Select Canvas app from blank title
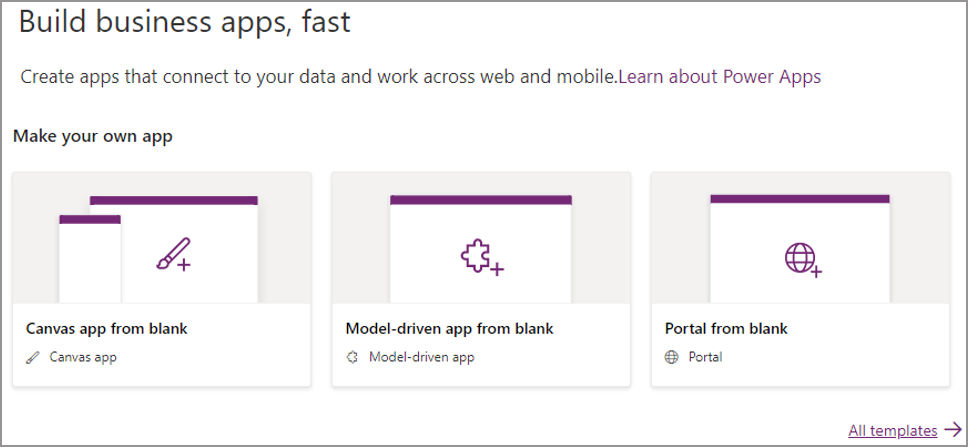The width and height of the screenshot is (968, 447). tap(107, 328)
